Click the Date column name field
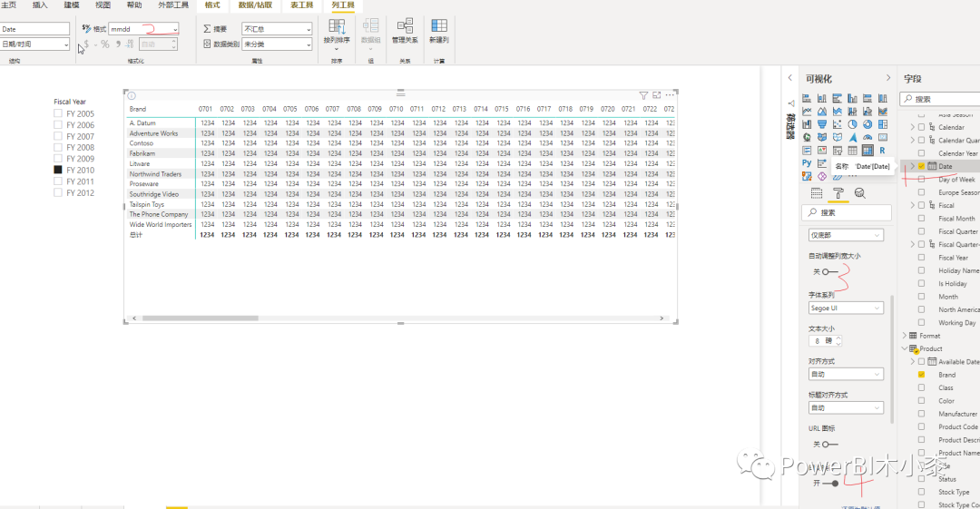 (x=35, y=29)
